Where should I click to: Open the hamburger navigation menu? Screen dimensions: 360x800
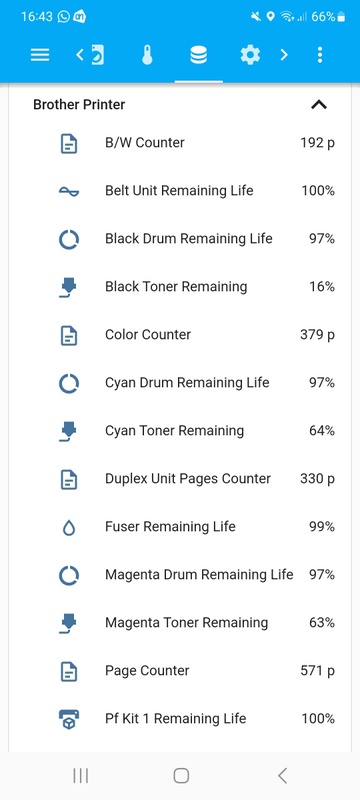coord(40,55)
